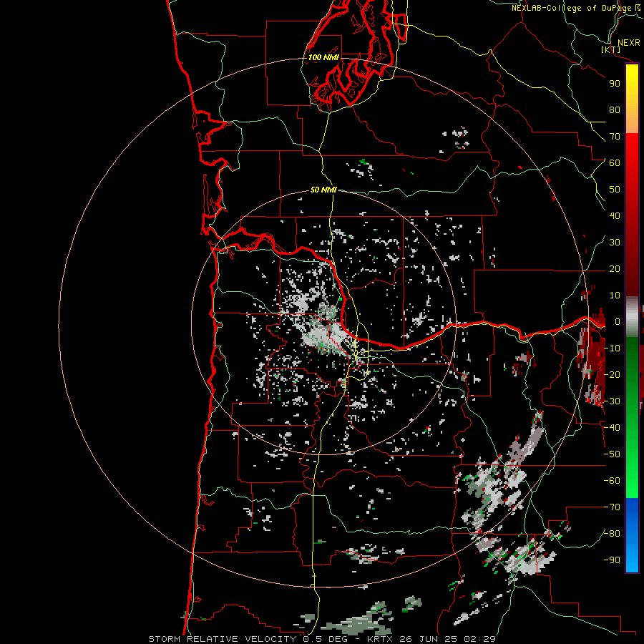Click the positive 30 scale value
This screenshot has width=644, height=644.
click(615, 243)
